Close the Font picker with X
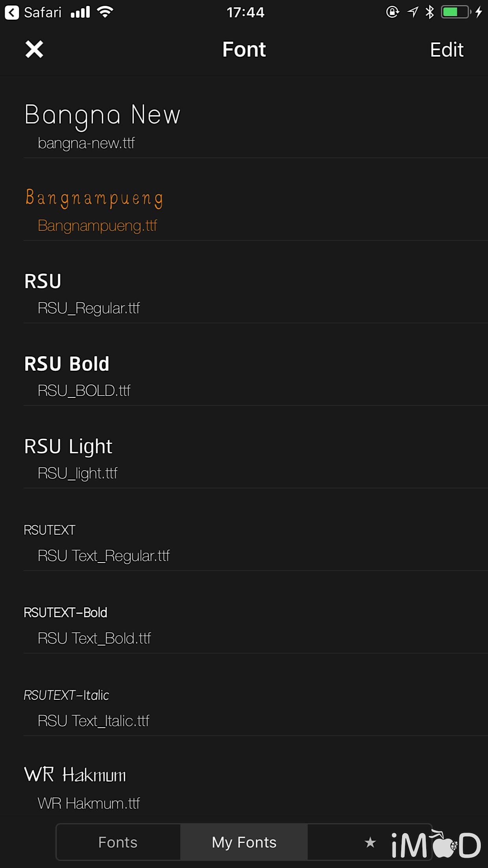 pyautogui.click(x=34, y=50)
